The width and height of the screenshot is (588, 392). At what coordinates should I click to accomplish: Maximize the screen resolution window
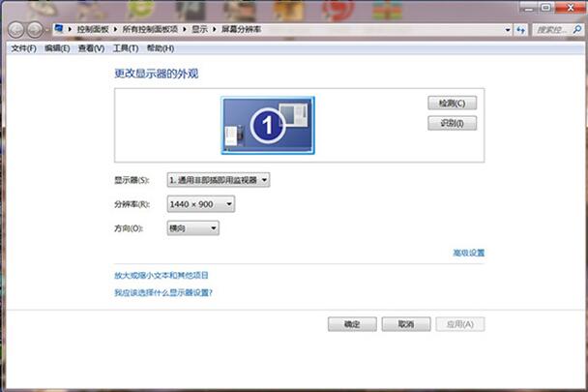pos(546,8)
